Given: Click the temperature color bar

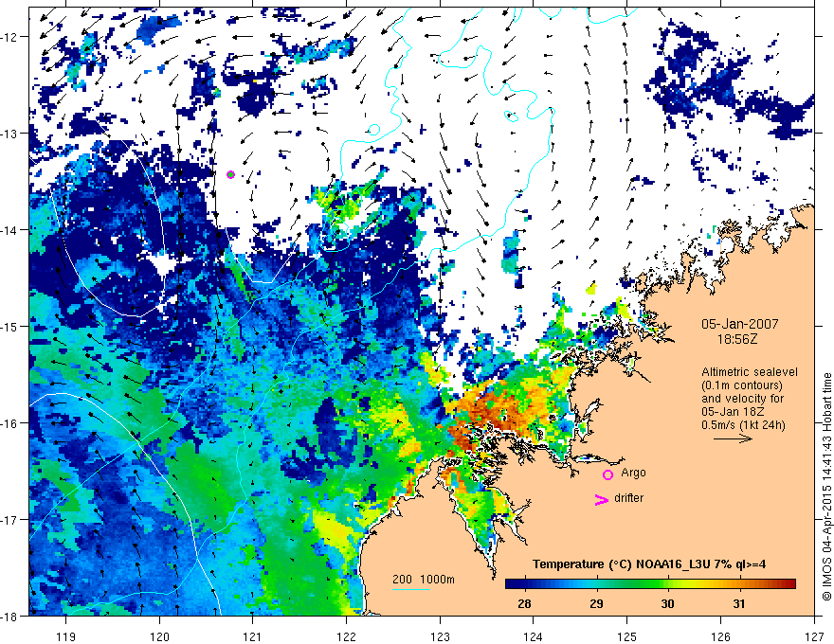Looking at the screenshot, I should pyautogui.click(x=650, y=583).
